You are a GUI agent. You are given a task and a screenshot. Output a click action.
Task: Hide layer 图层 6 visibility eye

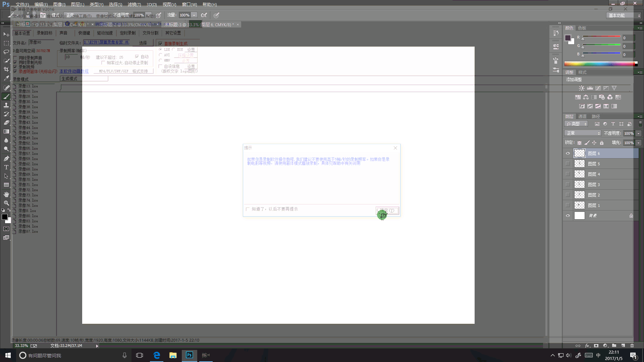pos(568,154)
